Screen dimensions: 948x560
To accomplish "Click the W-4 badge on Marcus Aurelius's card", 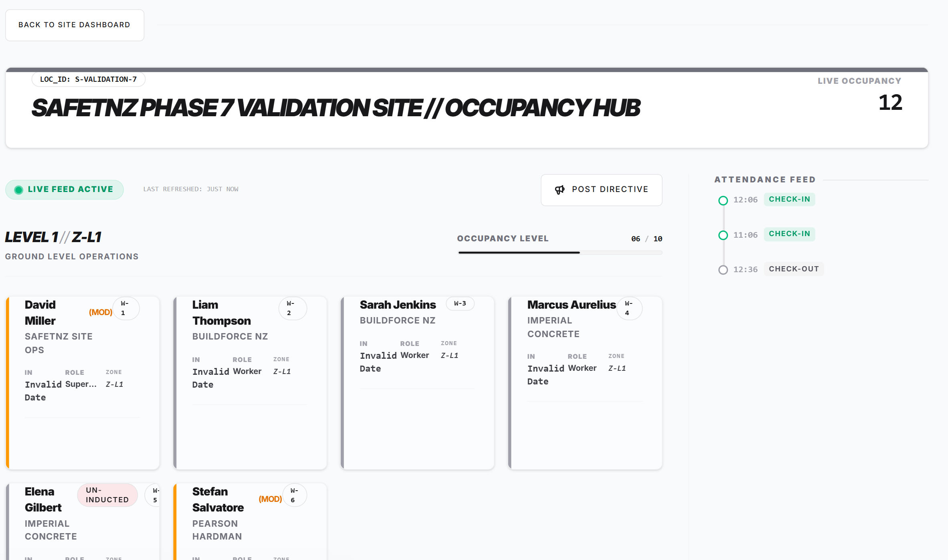I will 629,308.
